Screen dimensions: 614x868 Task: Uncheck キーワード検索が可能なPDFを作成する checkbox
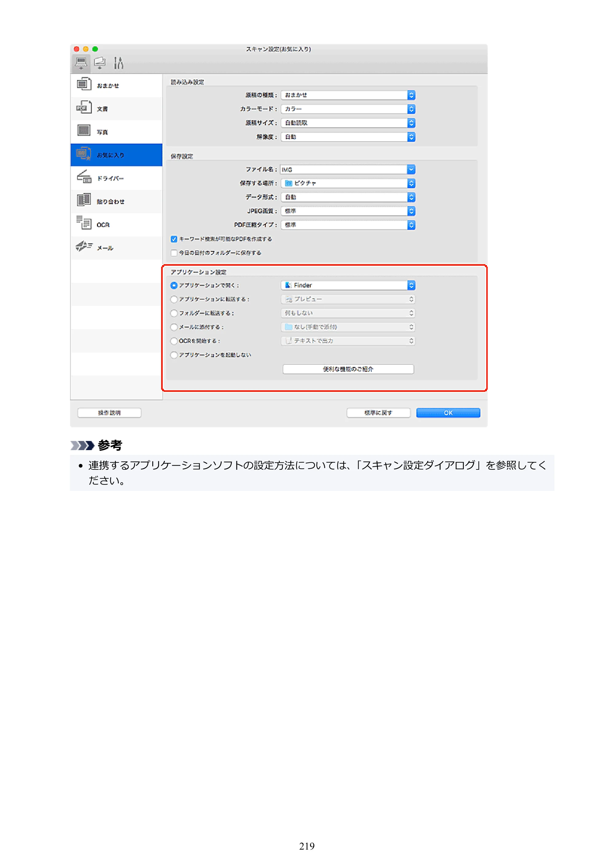[174, 239]
